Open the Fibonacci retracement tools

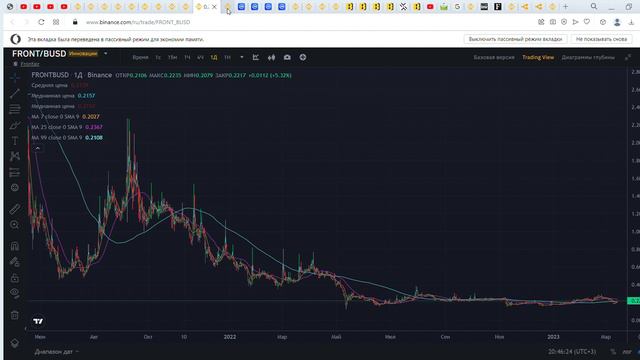click(x=15, y=109)
